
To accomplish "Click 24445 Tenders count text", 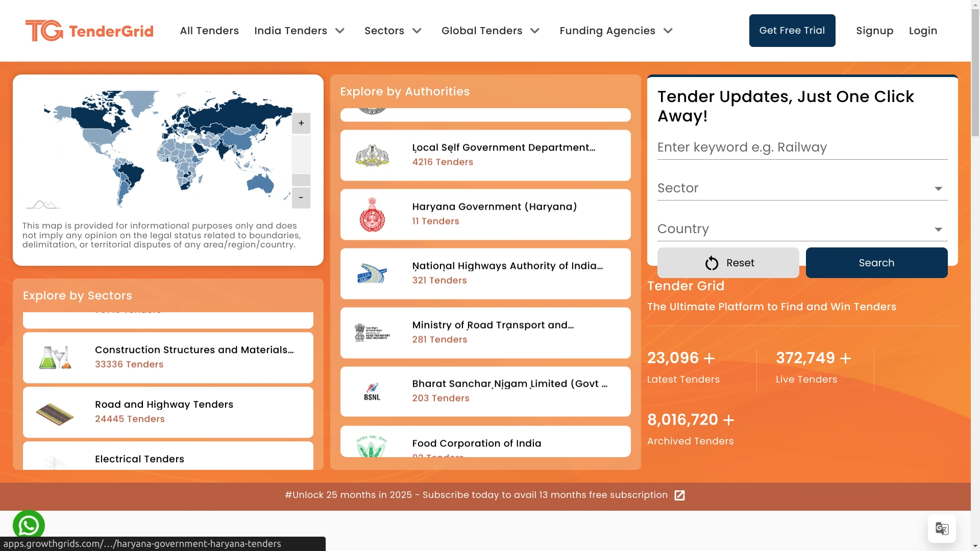I will click(x=130, y=419).
